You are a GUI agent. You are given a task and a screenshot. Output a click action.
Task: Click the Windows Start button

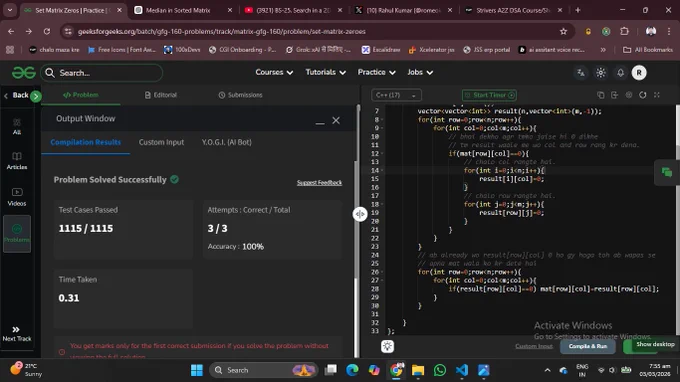pyautogui.click(x=196, y=370)
